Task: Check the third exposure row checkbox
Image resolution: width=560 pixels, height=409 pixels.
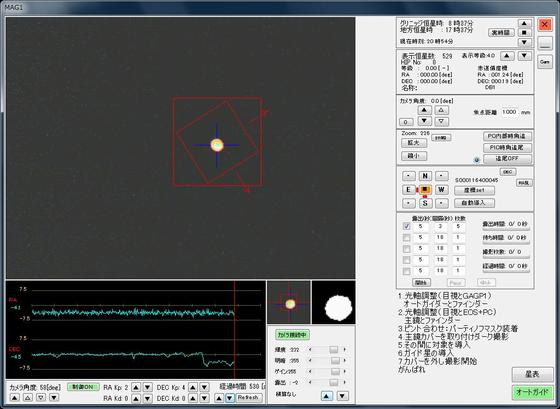Action: tap(406, 249)
